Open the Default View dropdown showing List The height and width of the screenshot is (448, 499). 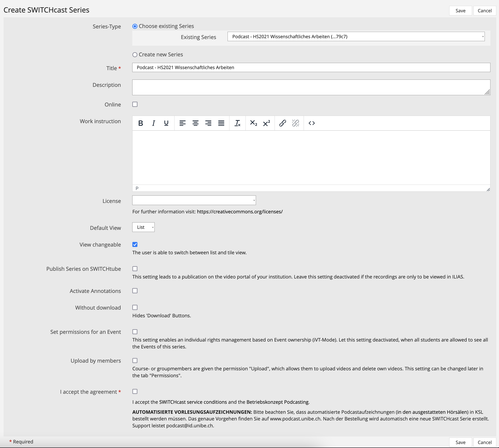click(x=143, y=227)
